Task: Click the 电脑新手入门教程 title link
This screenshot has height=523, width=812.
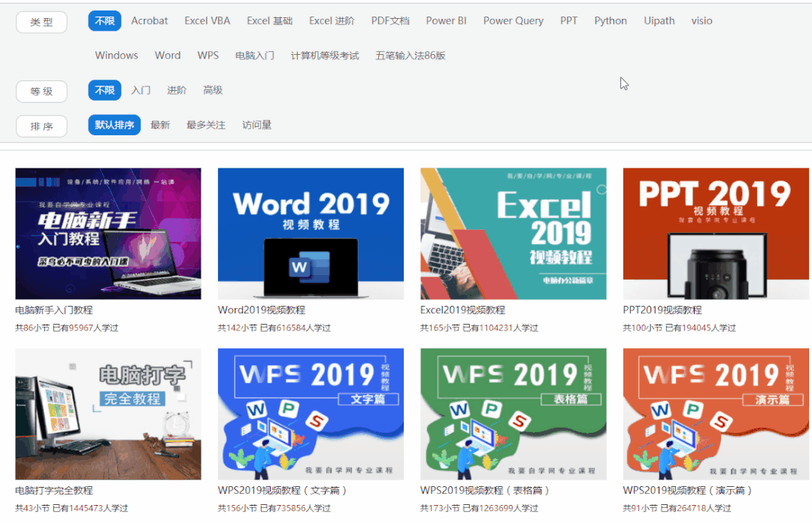Action: (x=54, y=310)
